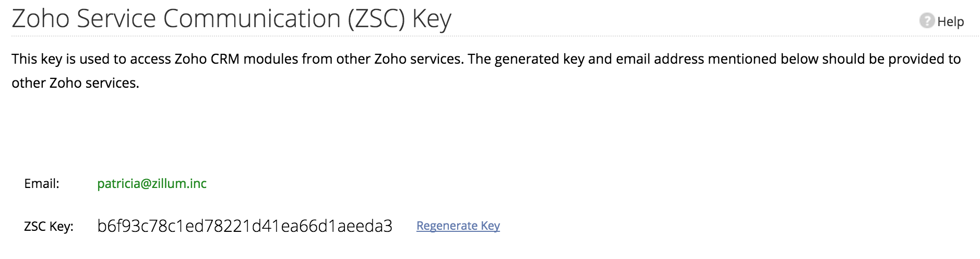980x259 pixels.
Task: Click the Help question mark icon
Action: pyautogui.click(x=926, y=21)
